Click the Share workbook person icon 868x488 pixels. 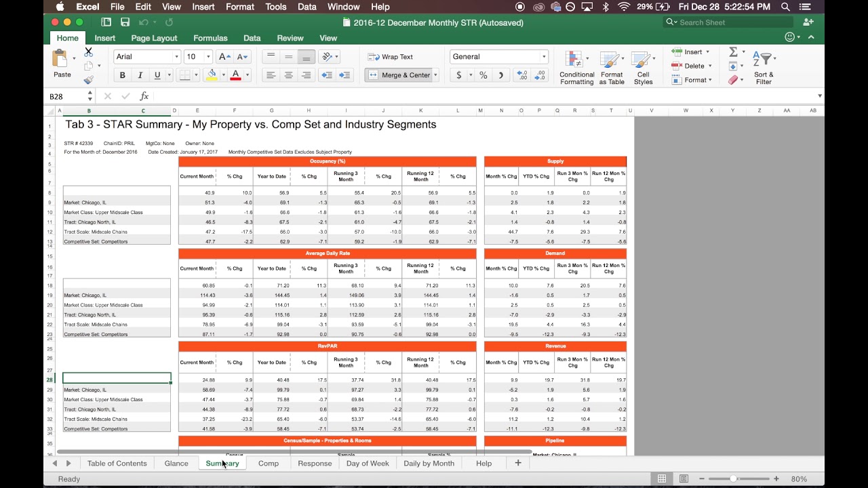[x=808, y=22]
